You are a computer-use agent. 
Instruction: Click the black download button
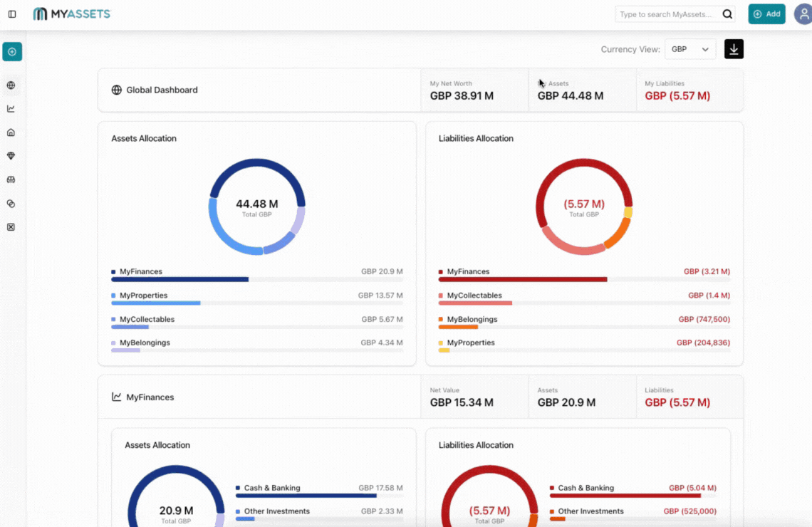[734, 49]
